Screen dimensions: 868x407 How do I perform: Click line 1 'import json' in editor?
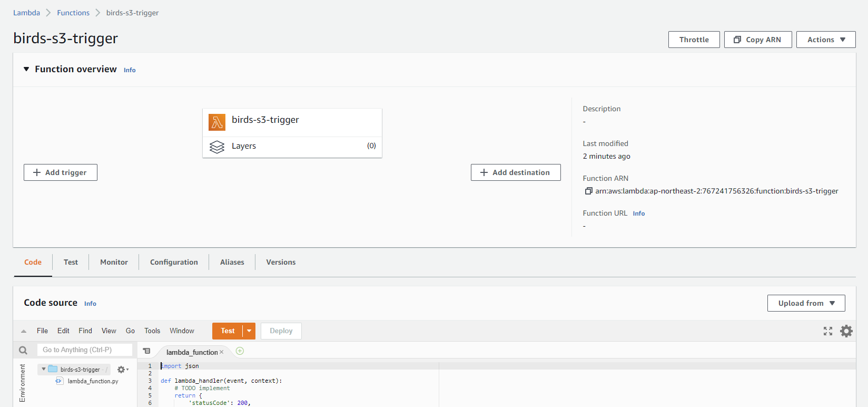click(x=180, y=366)
